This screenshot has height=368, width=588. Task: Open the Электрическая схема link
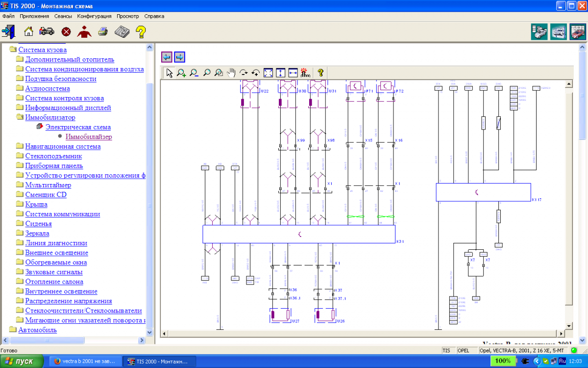tap(78, 127)
